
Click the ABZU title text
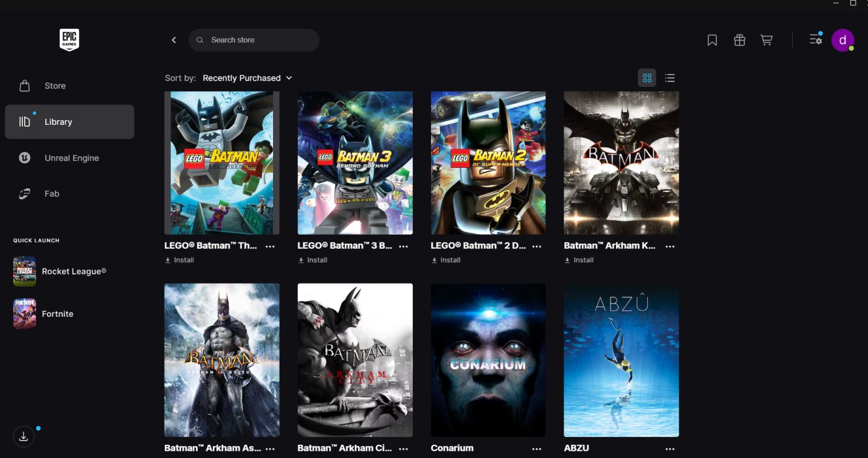pos(576,448)
